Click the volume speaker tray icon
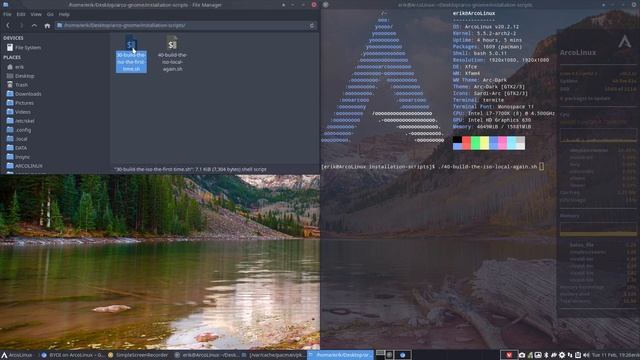The image size is (640, 360). click(x=586, y=355)
